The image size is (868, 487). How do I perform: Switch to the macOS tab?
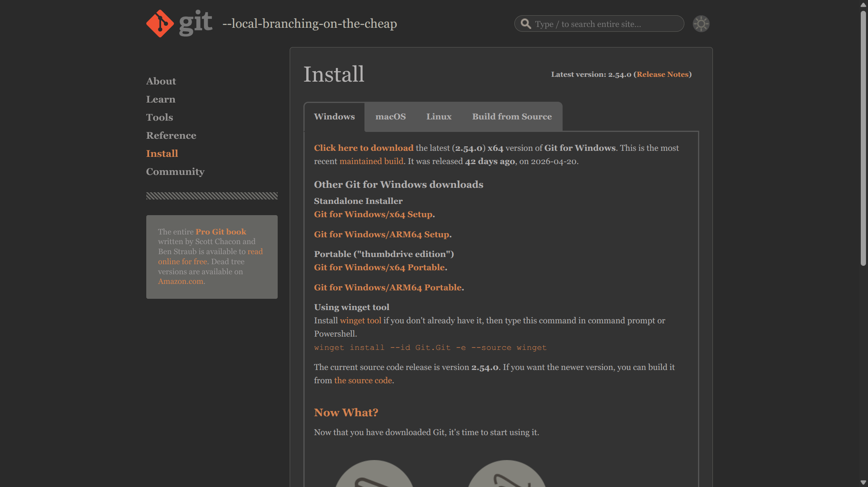pyautogui.click(x=391, y=117)
